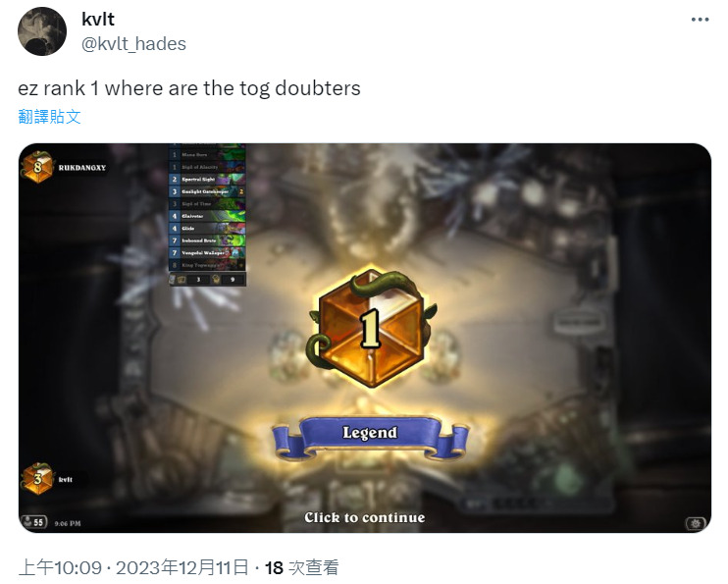Image resolution: width=728 pixels, height=584 pixels.
Task: Click 翻譯貼文 to translate the post
Action: point(50,116)
